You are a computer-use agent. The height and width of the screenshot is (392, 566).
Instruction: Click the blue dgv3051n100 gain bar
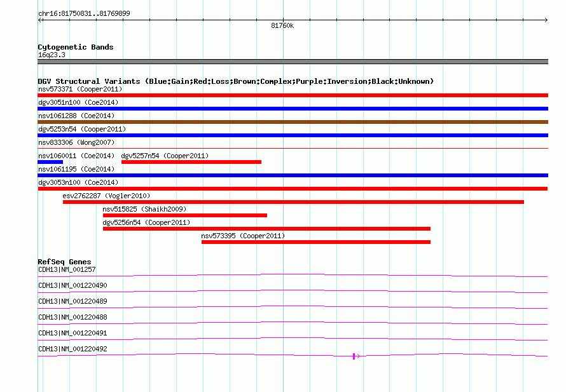coord(293,109)
